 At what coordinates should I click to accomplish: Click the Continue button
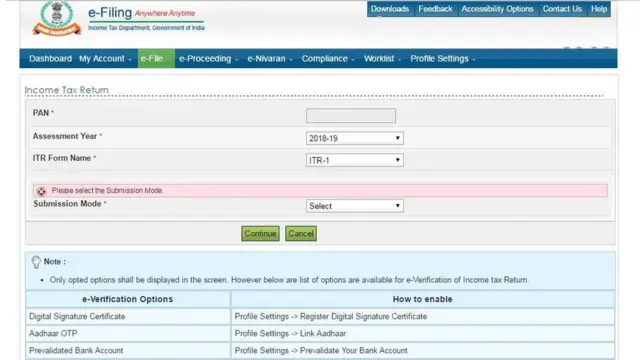(260, 233)
